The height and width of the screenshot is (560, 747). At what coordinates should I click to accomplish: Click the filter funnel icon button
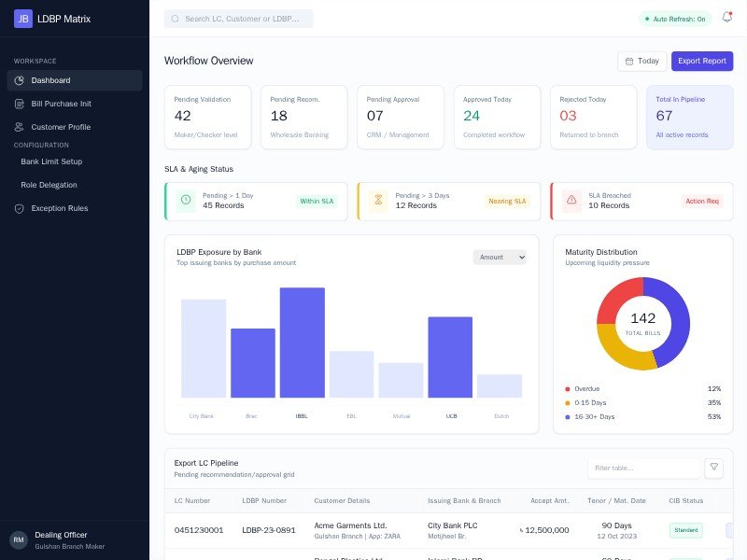[x=713, y=468]
